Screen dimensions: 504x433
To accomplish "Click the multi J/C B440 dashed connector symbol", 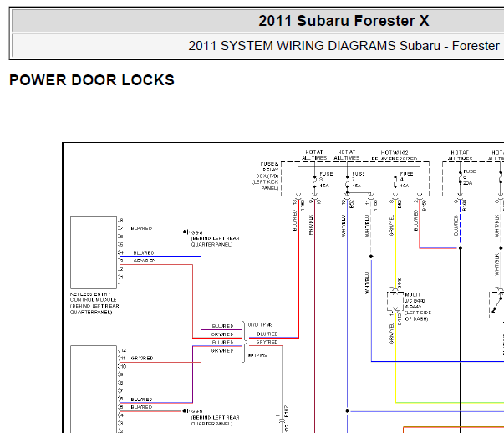I will 395,302.
